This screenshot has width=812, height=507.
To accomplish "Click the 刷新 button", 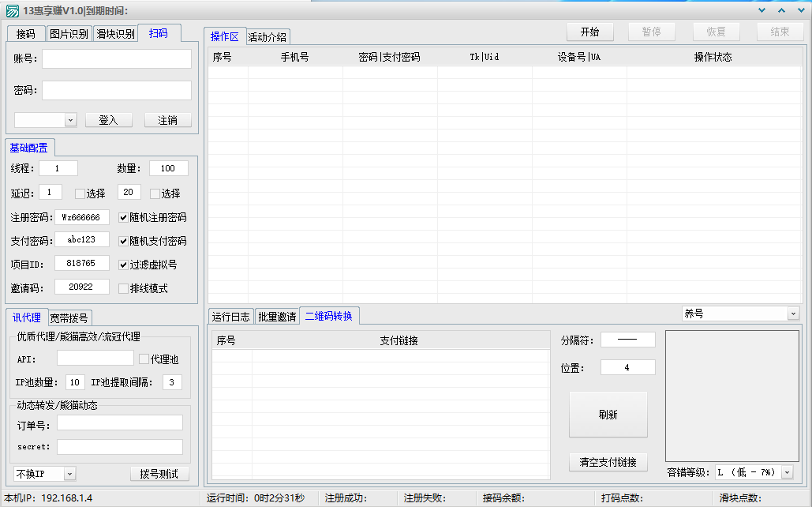I will (x=608, y=415).
